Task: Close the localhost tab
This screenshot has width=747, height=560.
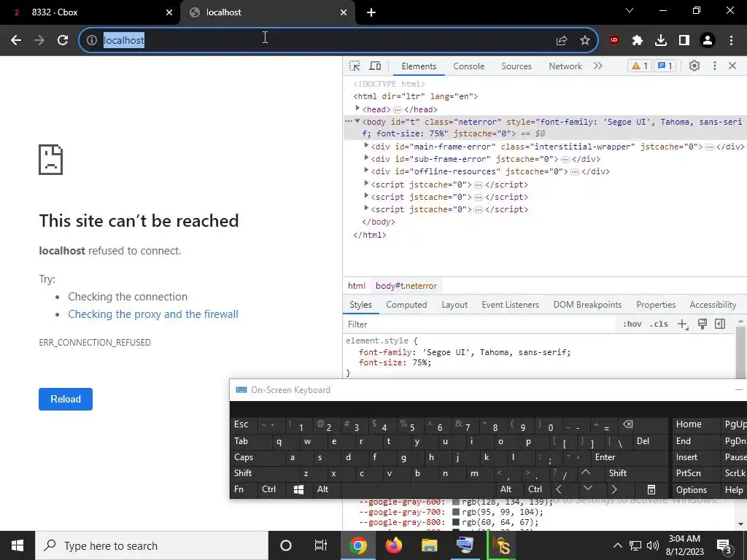Action: pyautogui.click(x=344, y=12)
